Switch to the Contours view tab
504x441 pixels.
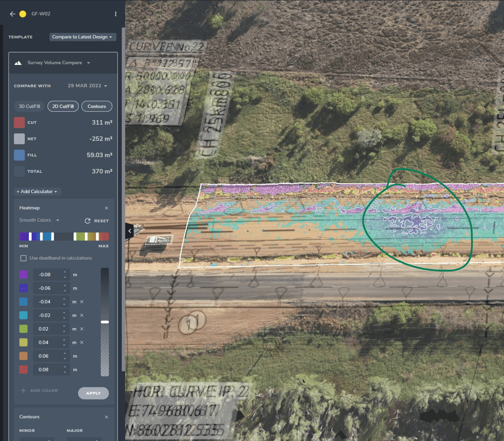[x=97, y=106]
